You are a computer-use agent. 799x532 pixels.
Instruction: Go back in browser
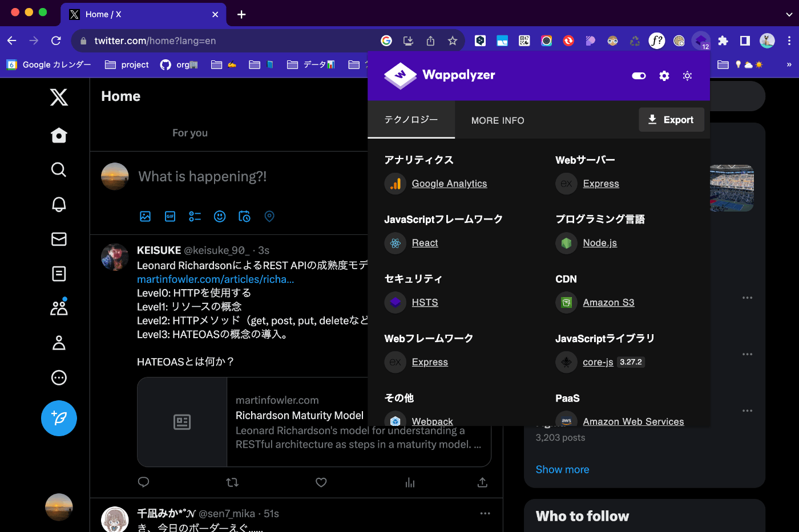pos(12,40)
